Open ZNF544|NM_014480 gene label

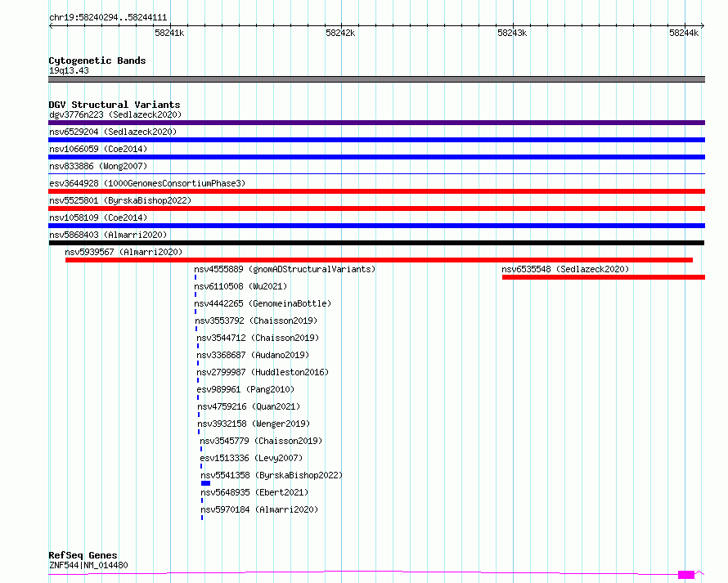click(88, 565)
